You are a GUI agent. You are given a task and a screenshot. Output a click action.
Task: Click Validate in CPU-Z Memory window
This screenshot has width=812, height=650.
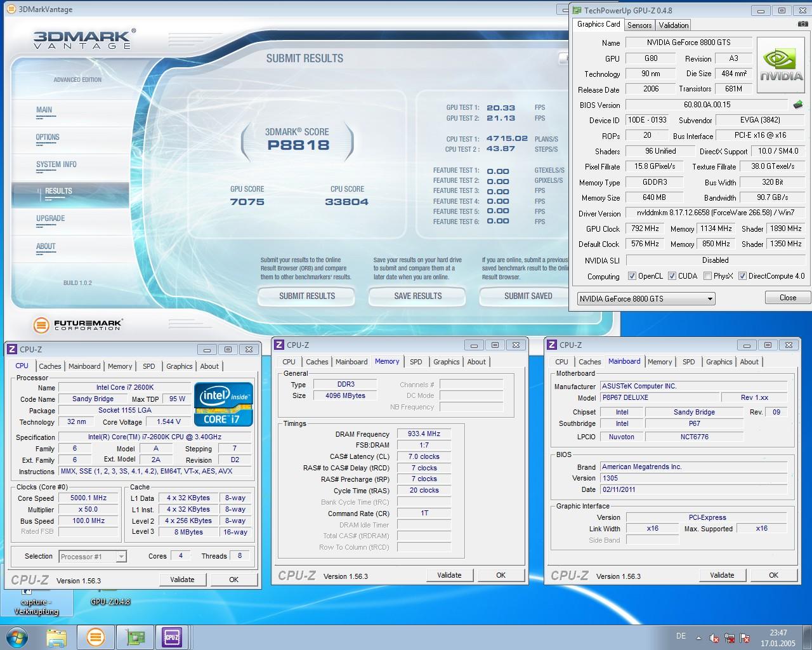pyautogui.click(x=449, y=575)
